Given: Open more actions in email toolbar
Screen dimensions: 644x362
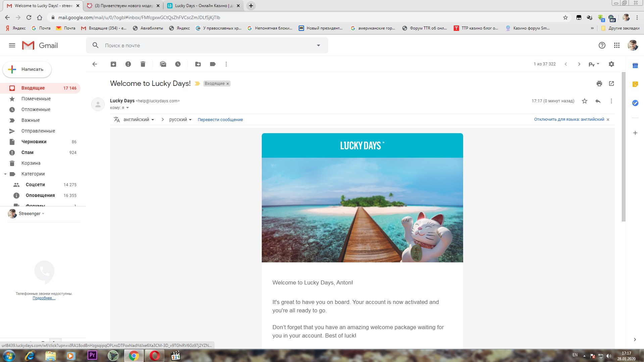Looking at the screenshot, I should point(226,64).
